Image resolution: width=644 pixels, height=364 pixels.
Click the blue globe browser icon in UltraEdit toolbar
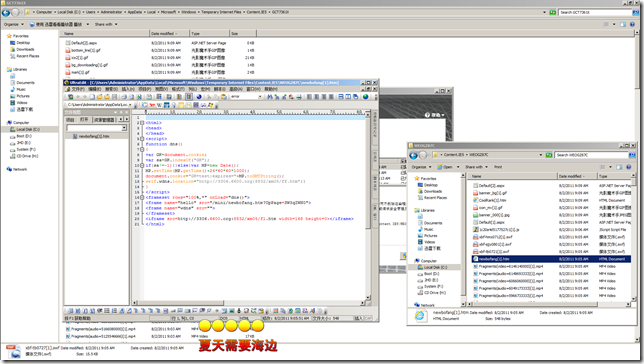pyautogui.click(x=199, y=97)
